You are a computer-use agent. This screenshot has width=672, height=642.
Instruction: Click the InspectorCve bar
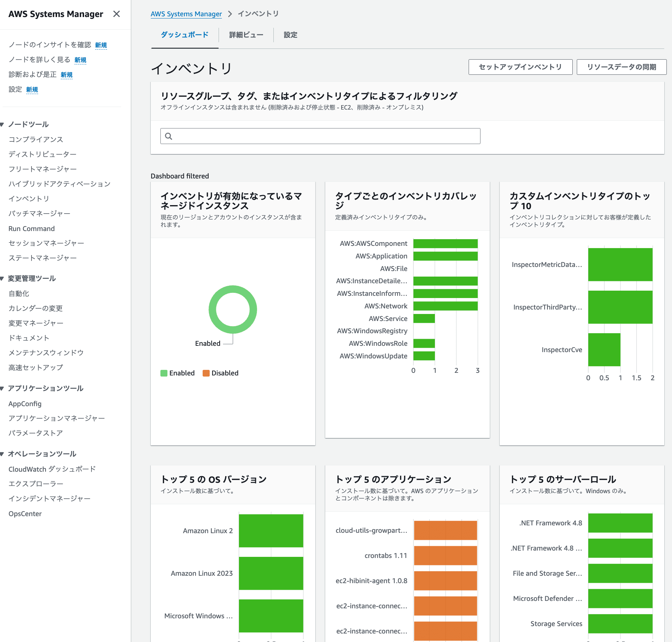[604, 350]
